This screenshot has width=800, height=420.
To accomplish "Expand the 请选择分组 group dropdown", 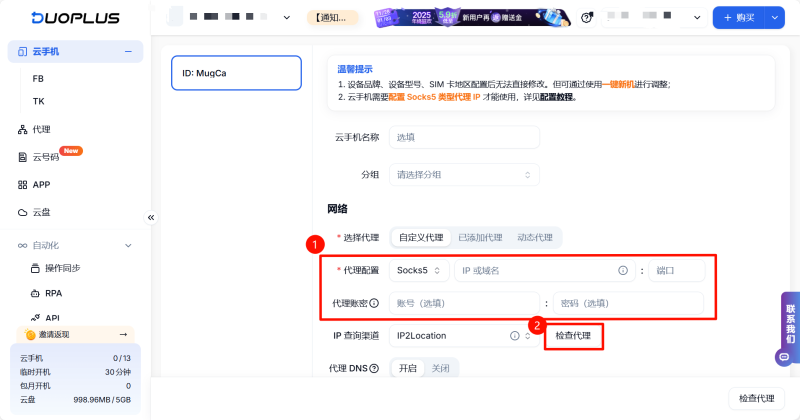I will click(463, 174).
